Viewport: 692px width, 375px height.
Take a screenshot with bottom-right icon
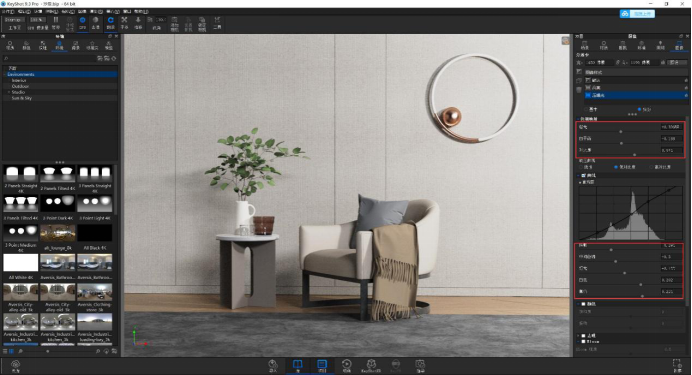(x=677, y=366)
